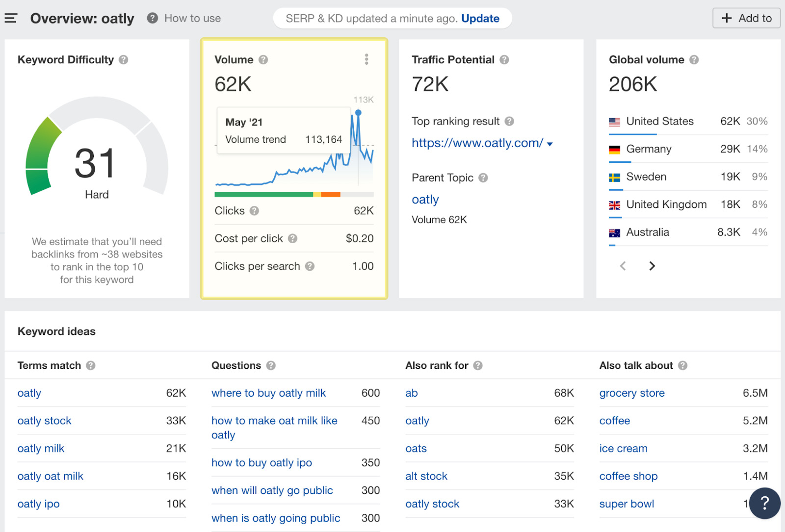
Task: Open the sidebar hamburger menu
Action: click(10, 18)
